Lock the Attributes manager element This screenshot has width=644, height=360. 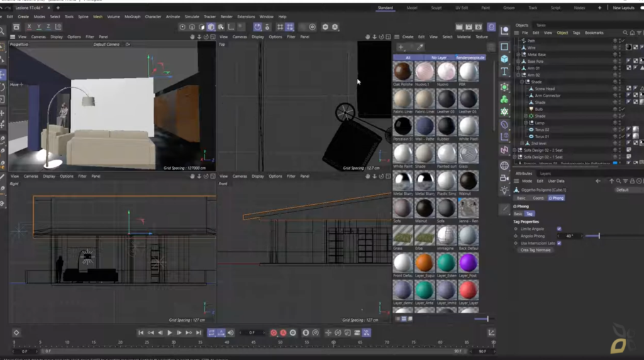(x=632, y=181)
